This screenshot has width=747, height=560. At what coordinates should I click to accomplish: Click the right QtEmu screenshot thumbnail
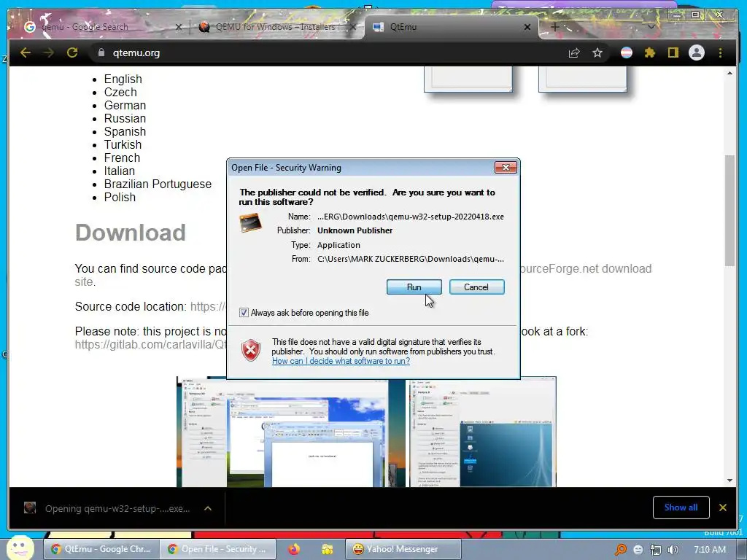[483, 432]
